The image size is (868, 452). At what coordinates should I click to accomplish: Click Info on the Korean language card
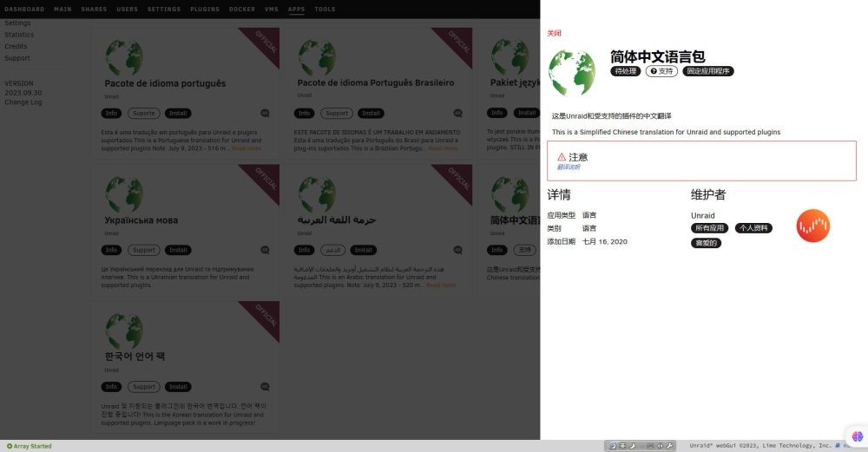click(x=111, y=387)
